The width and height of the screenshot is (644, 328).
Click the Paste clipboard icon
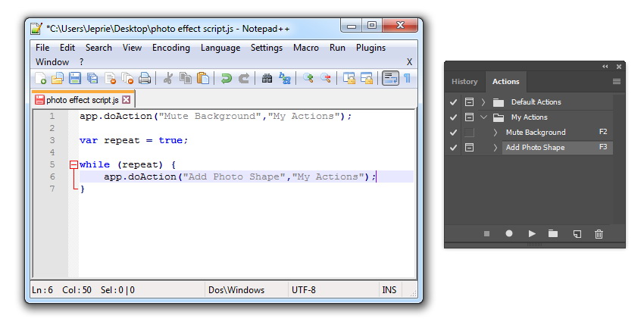(x=203, y=78)
